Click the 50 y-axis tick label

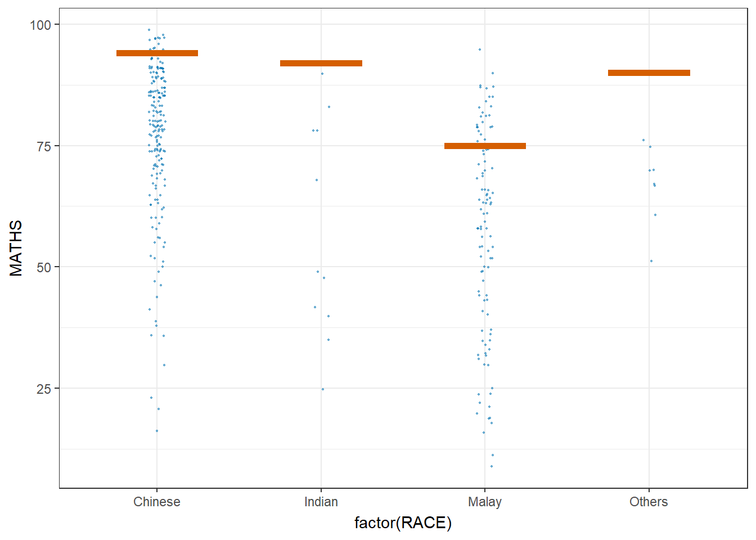[44, 267]
